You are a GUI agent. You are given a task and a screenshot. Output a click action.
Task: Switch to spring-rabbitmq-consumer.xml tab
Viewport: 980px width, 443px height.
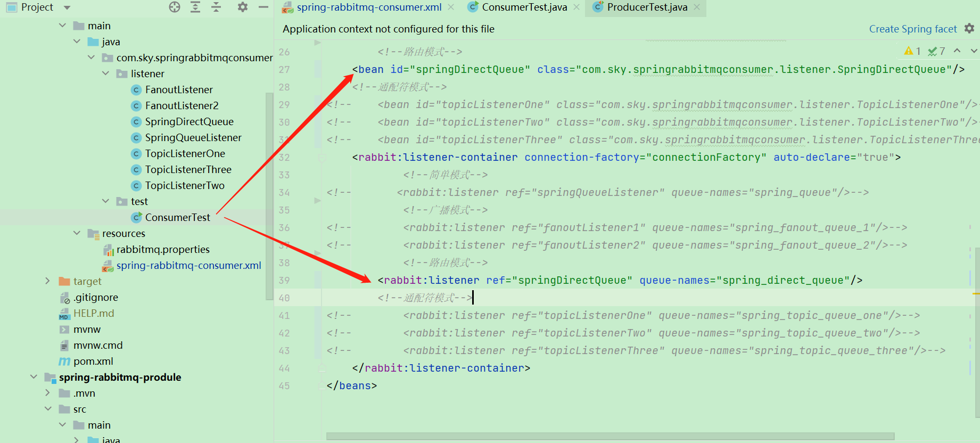click(369, 7)
